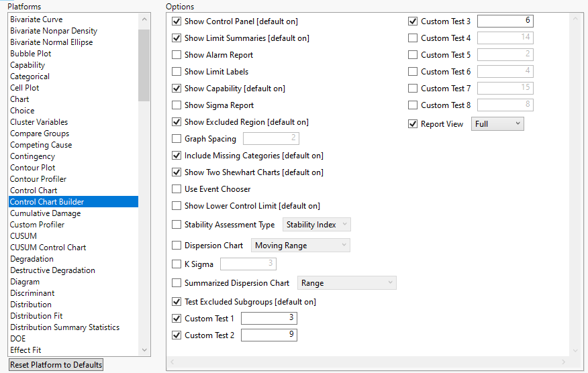588x373 pixels.
Task: Select Bivariate Curve platform
Action: pyautogui.click(x=36, y=19)
